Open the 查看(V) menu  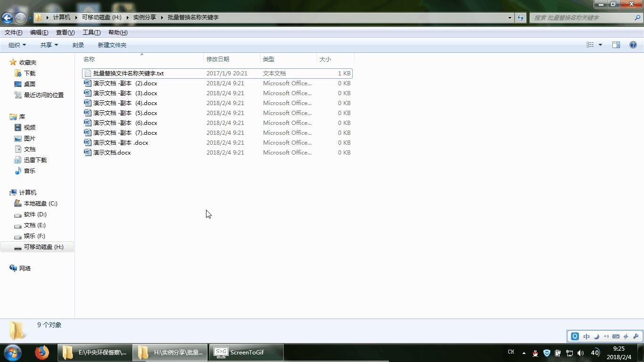point(65,33)
